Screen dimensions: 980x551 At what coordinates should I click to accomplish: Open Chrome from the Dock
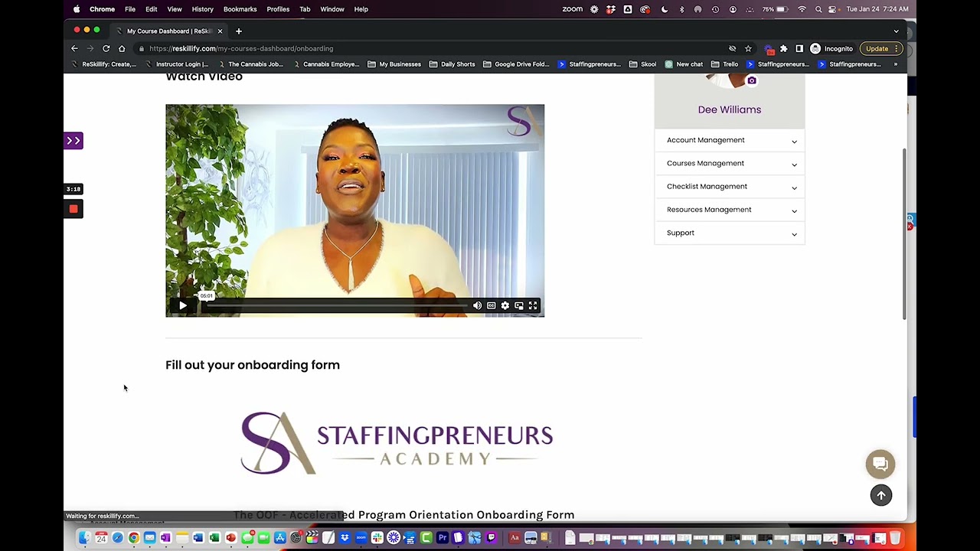point(133,538)
